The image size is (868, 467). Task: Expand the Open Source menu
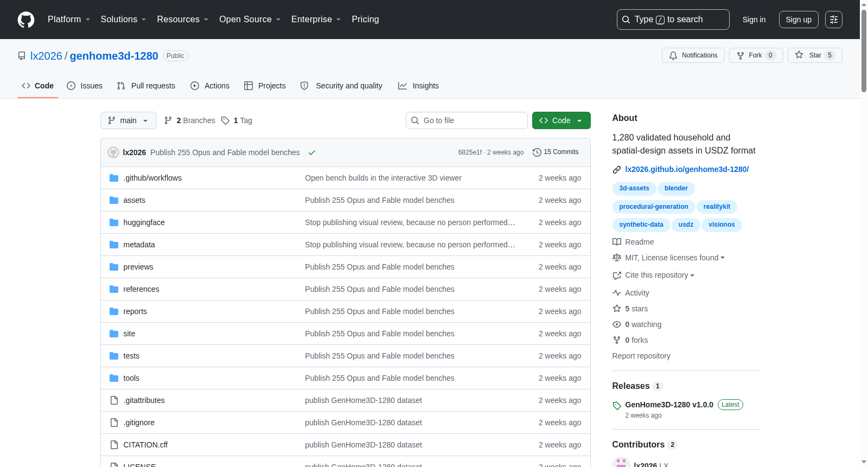[x=250, y=20]
